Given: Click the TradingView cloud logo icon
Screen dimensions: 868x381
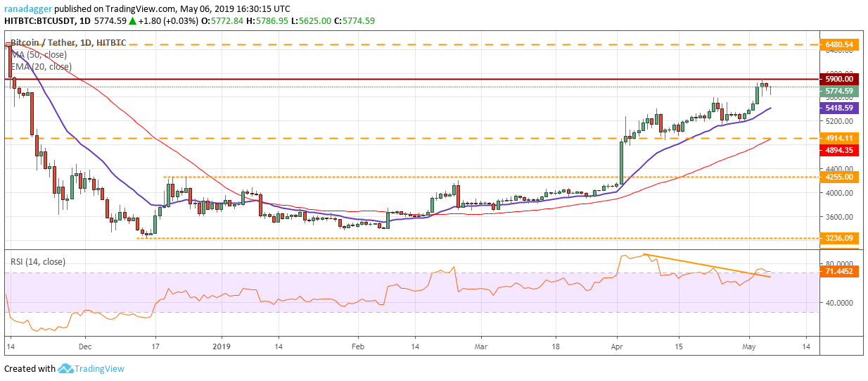Looking at the screenshot, I should 67,368.
